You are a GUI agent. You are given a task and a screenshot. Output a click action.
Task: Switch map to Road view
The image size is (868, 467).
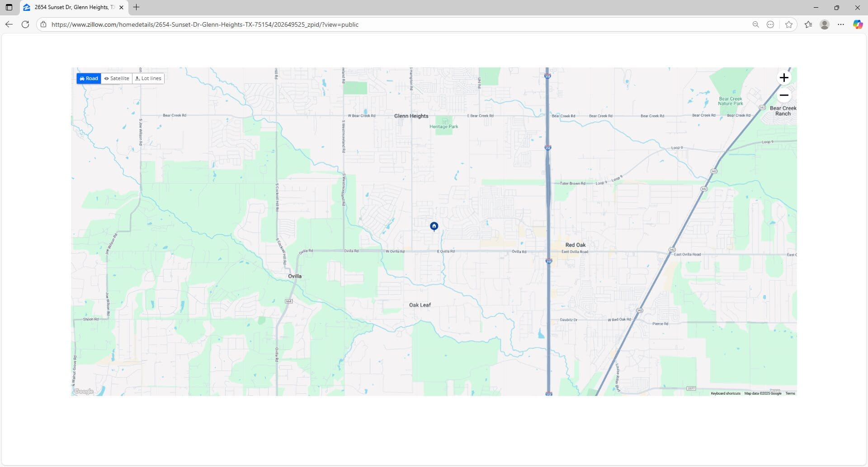[89, 78]
